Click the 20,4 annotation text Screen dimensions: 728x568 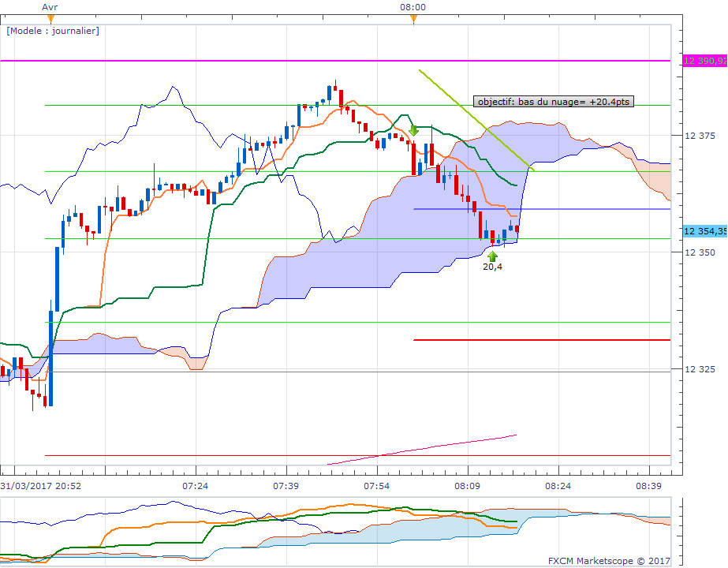493,267
